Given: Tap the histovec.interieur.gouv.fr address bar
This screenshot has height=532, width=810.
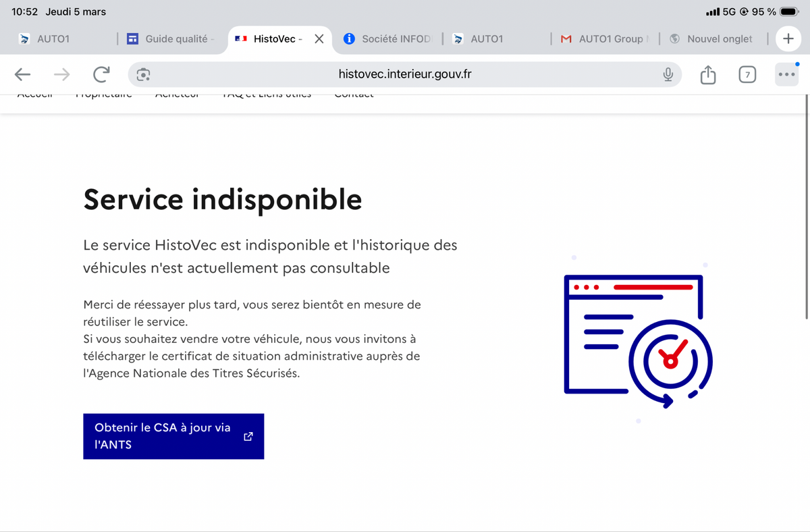Looking at the screenshot, I should (x=404, y=74).
